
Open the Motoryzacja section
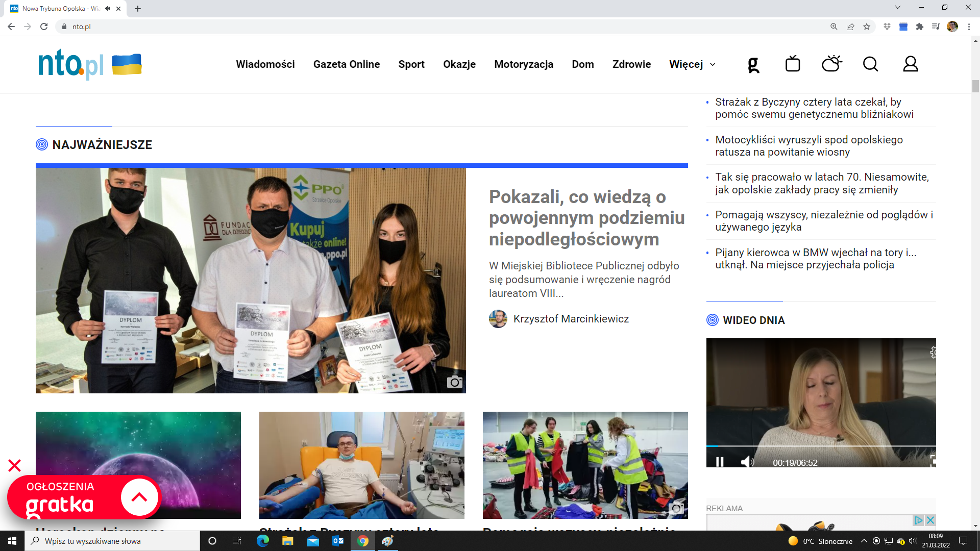pyautogui.click(x=524, y=64)
